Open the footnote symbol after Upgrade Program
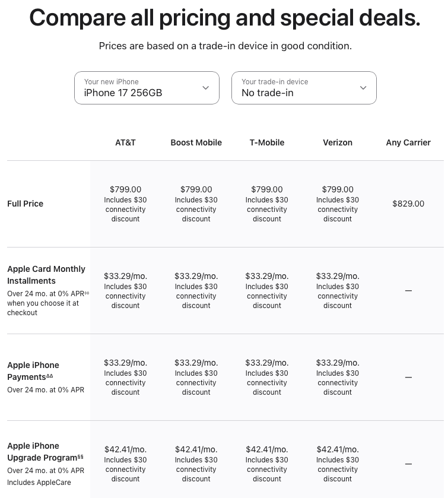The height and width of the screenshot is (498, 448). pyautogui.click(x=80, y=457)
